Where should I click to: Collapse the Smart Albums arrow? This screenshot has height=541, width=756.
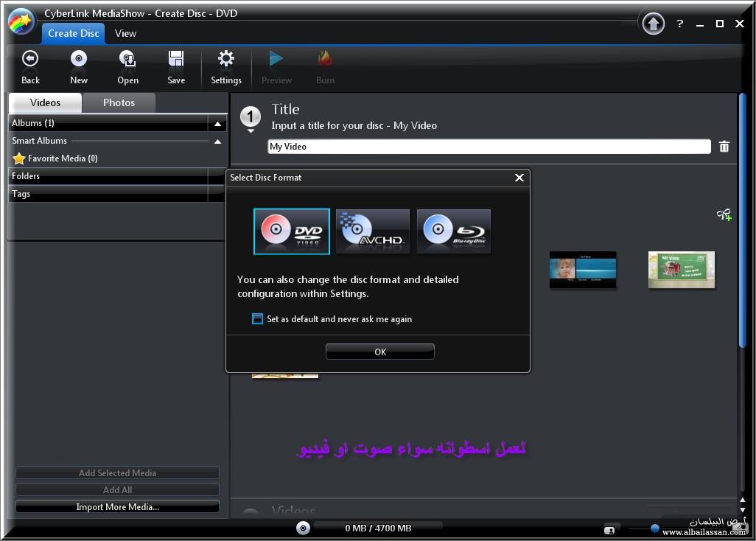[217, 142]
